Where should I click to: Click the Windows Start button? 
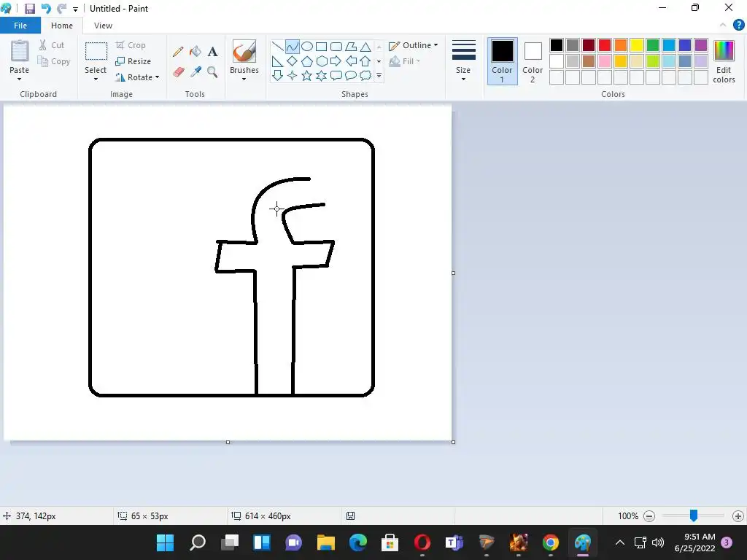click(166, 542)
